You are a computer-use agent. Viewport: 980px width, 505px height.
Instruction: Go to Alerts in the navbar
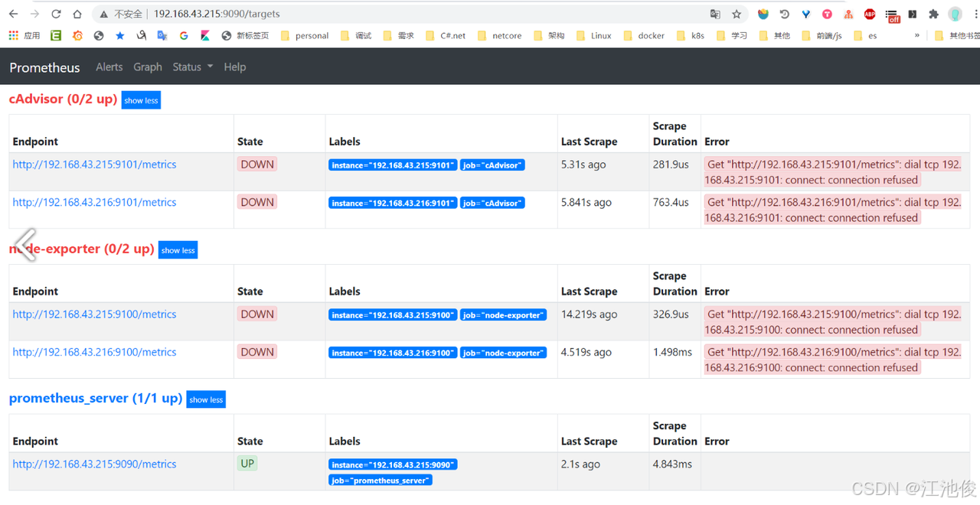point(109,67)
